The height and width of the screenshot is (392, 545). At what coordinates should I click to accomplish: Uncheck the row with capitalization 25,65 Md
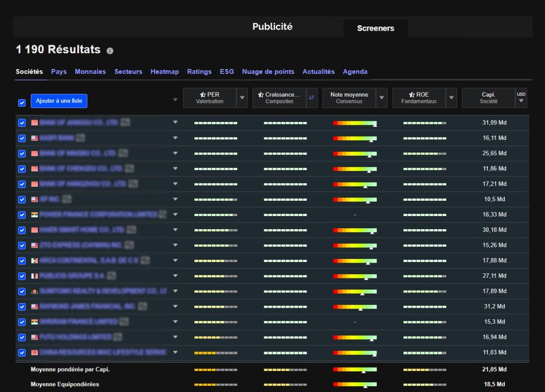(x=22, y=154)
